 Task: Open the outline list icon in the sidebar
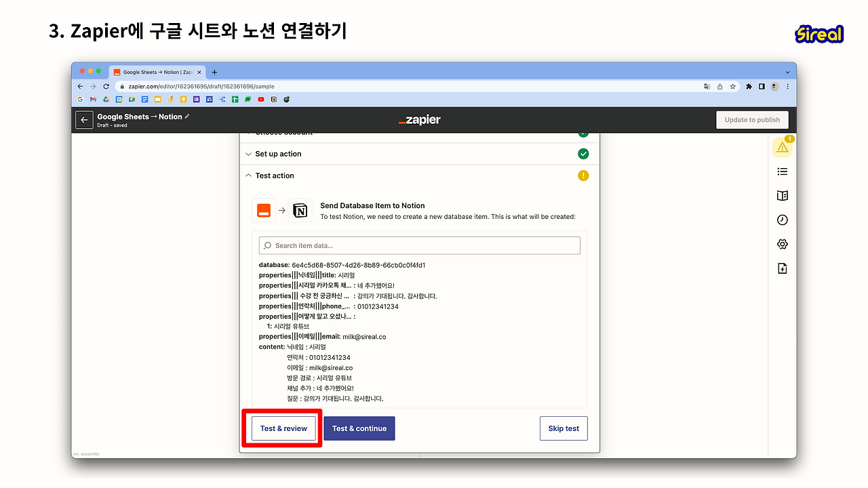(x=783, y=172)
